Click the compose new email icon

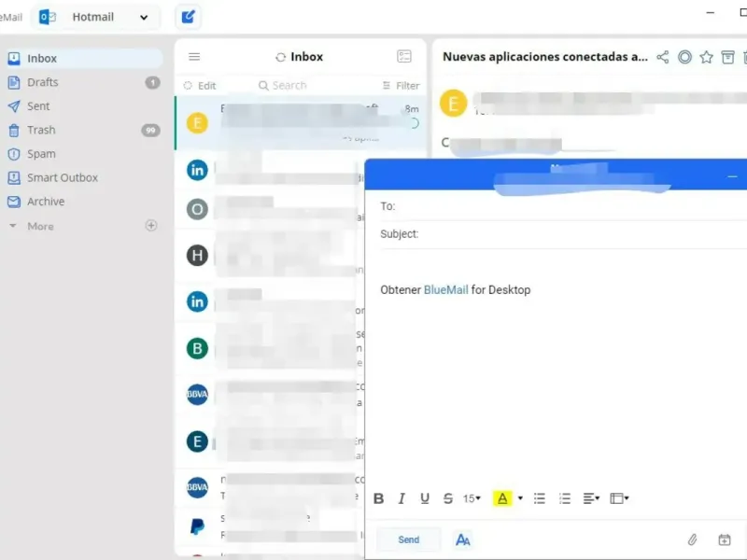[x=189, y=17]
